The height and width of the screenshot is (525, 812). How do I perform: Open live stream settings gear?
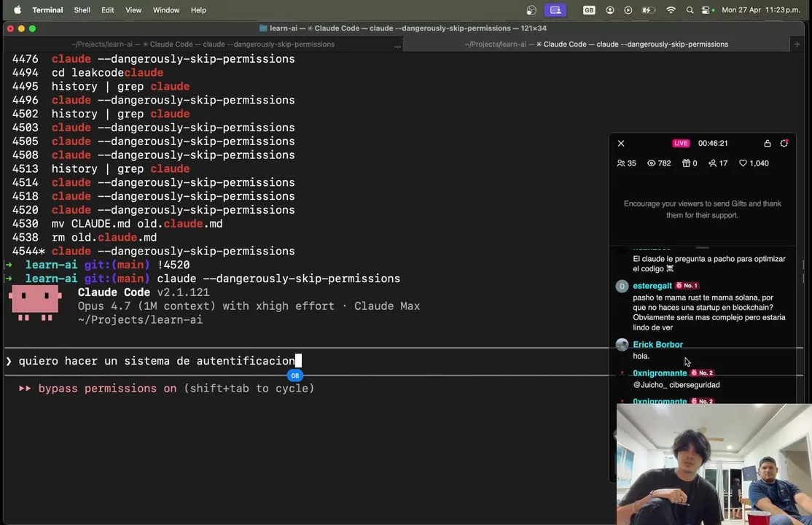(784, 143)
